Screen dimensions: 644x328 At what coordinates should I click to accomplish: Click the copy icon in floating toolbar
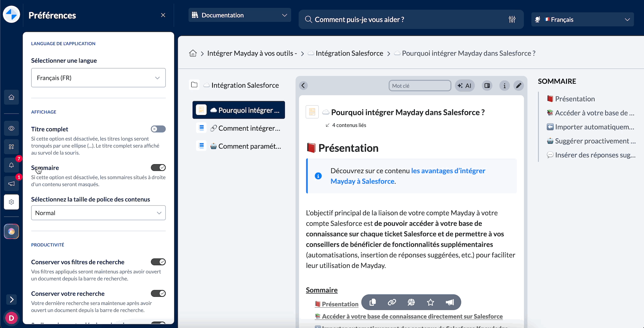point(373,302)
